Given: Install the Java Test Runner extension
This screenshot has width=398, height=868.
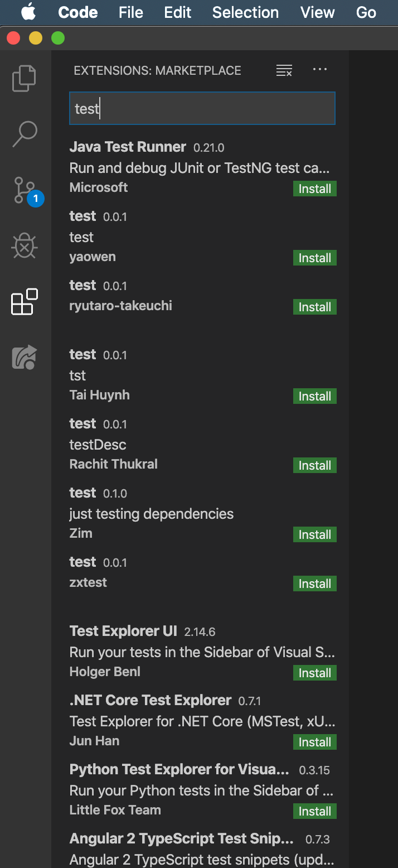Looking at the screenshot, I should coord(314,189).
